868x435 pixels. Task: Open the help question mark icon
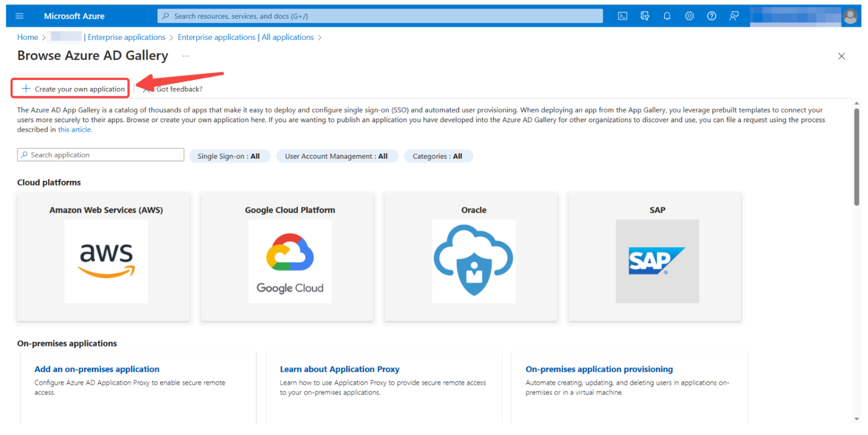(x=712, y=16)
